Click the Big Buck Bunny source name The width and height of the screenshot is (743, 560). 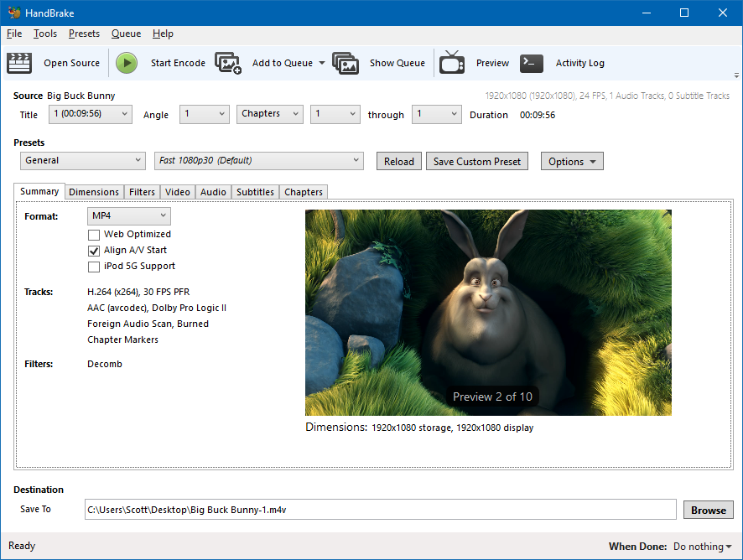pos(81,96)
